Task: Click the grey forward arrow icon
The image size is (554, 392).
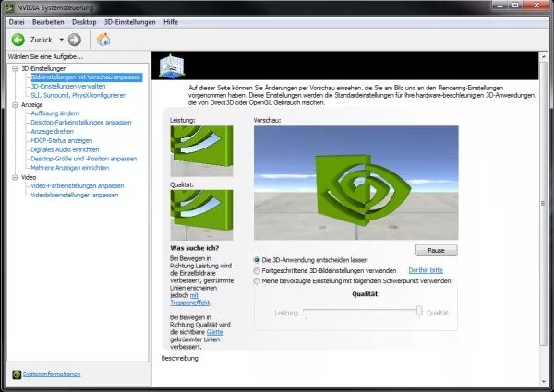Action: tap(74, 40)
